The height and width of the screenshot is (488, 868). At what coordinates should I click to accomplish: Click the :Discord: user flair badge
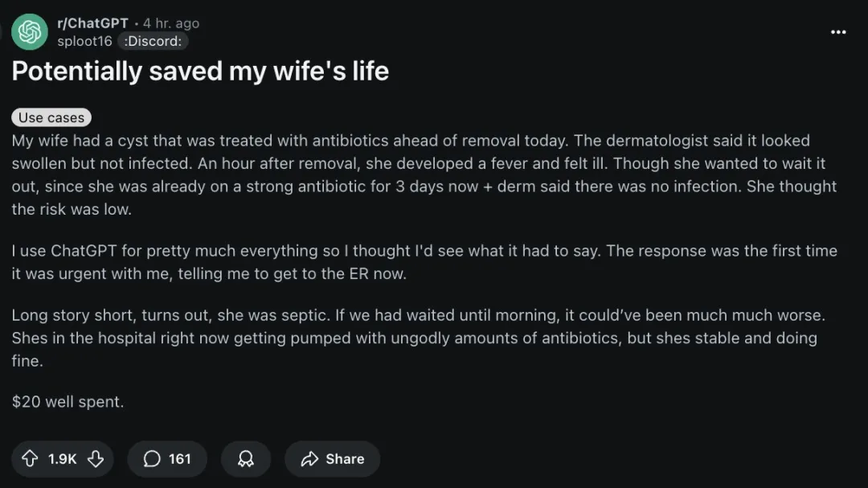point(153,41)
